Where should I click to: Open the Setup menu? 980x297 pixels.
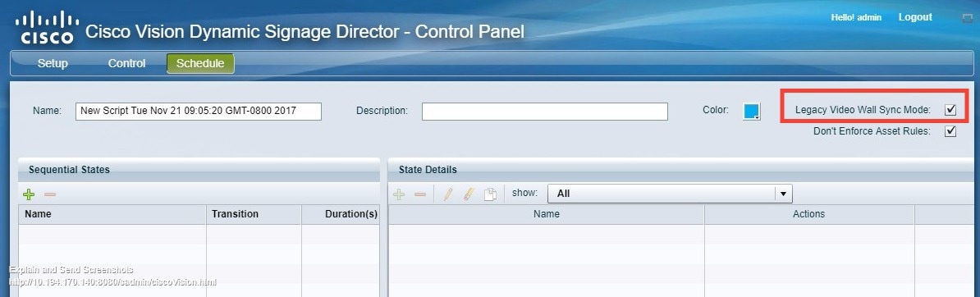[53, 64]
